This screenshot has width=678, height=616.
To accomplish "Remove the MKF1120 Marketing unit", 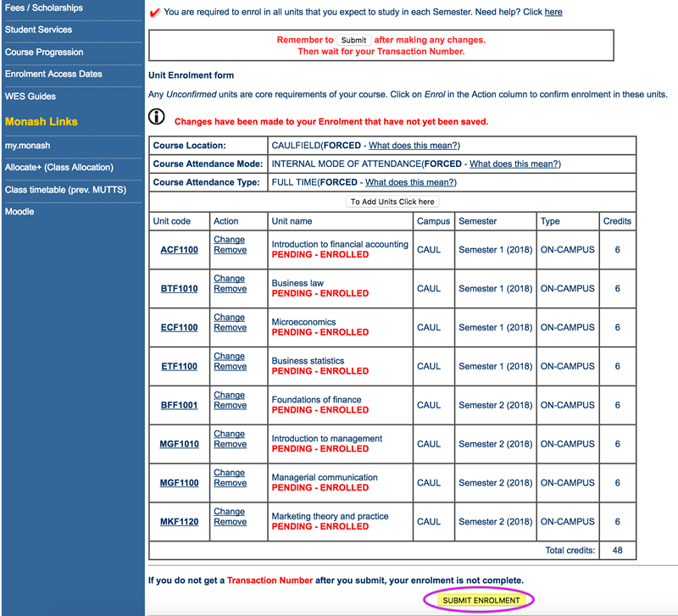I will (x=230, y=522).
